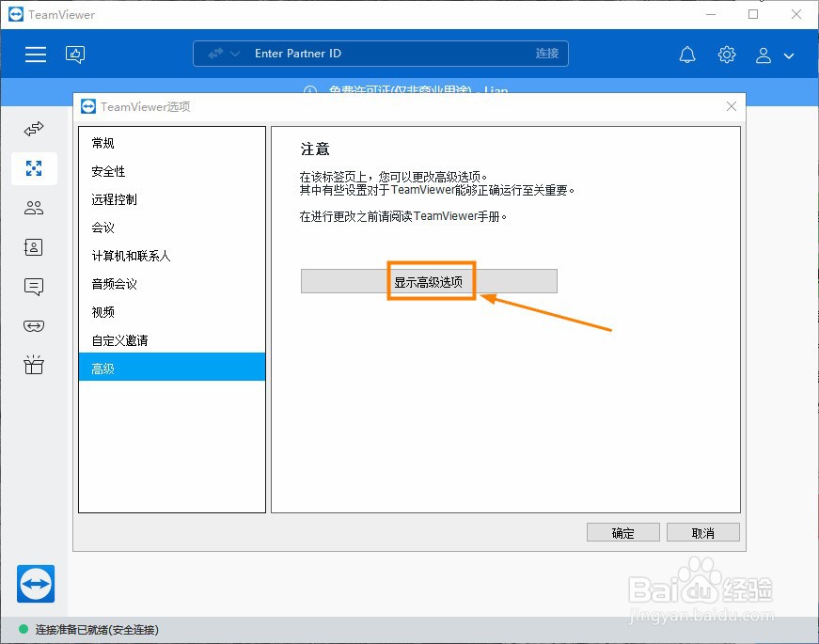Select the 安全性 category
This screenshot has height=644, width=819.
(x=172, y=171)
